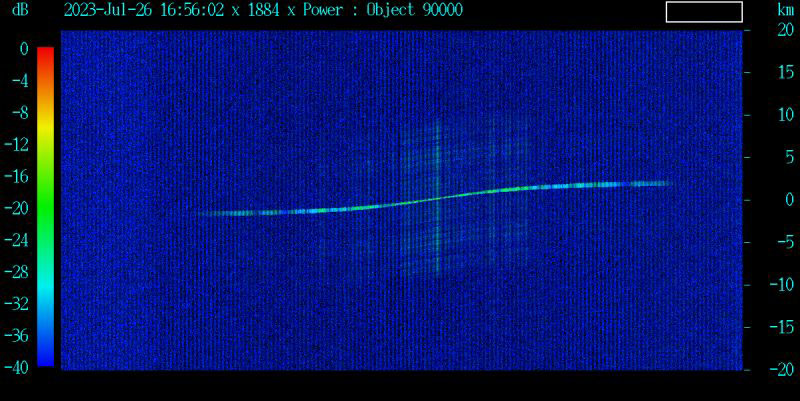This screenshot has height=401, width=800.
Task: Click the '-40' dB scale value
Action: coord(16,368)
